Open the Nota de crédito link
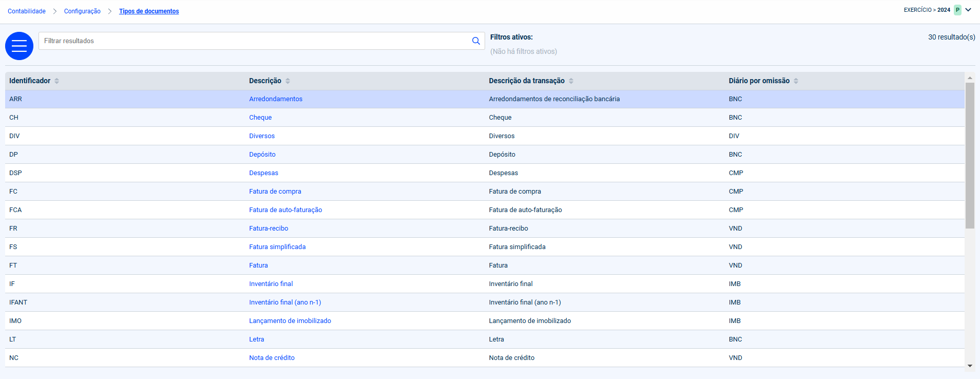The width and height of the screenshot is (980, 379). click(x=272, y=358)
